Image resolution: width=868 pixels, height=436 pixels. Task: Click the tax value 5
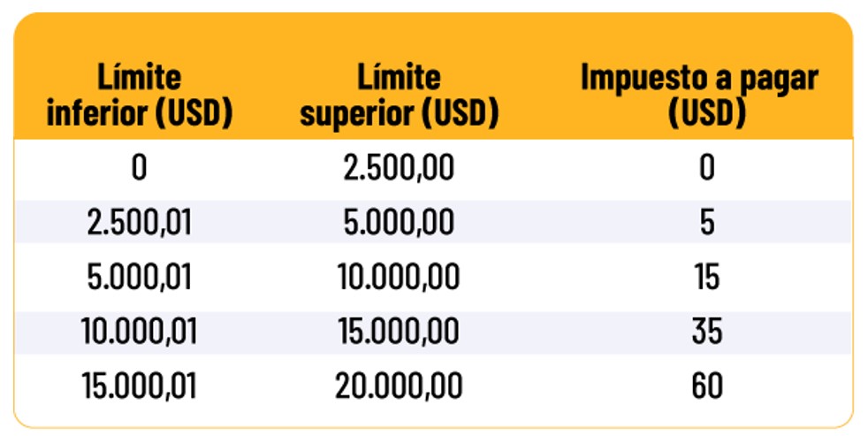pos(706,223)
